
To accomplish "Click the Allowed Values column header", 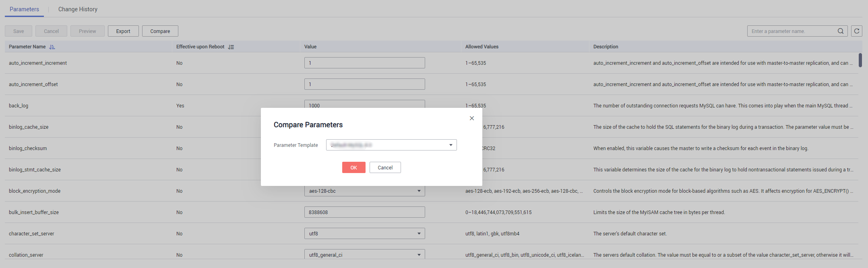I will 482,47.
